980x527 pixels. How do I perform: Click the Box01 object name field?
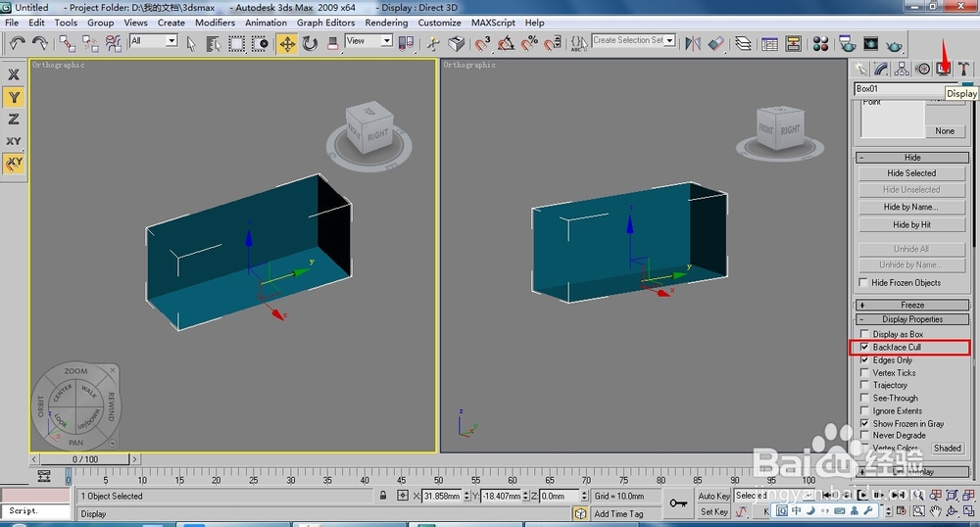[907, 89]
